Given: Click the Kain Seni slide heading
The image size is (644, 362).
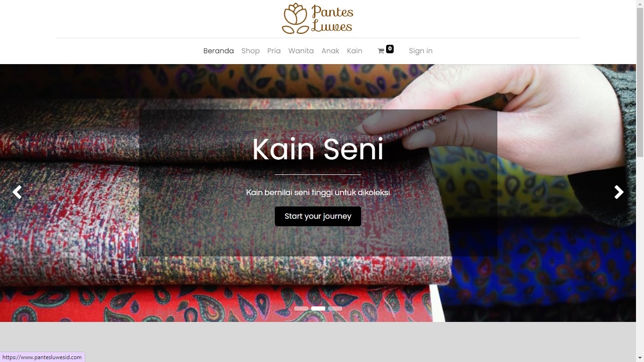Looking at the screenshot, I should pyautogui.click(x=318, y=149).
